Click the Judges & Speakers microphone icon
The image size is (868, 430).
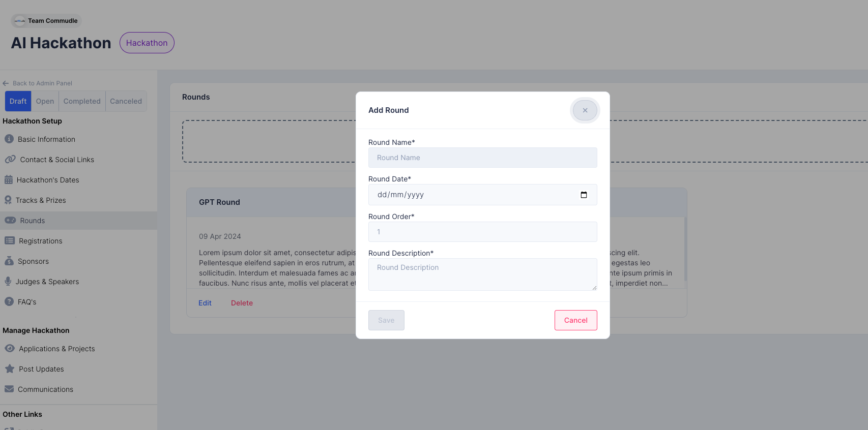coord(8,281)
